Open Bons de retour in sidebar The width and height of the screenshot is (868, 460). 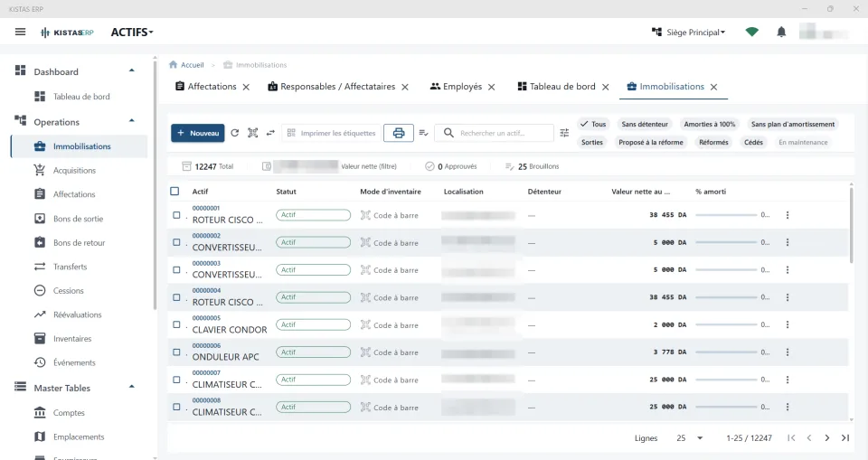point(80,242)
